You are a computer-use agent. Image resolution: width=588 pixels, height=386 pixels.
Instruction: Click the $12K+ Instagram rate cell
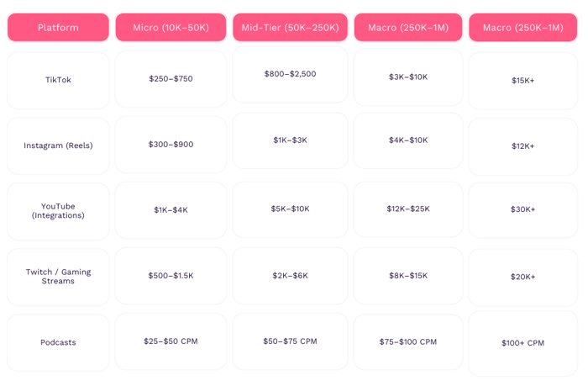tap(522, 146)
